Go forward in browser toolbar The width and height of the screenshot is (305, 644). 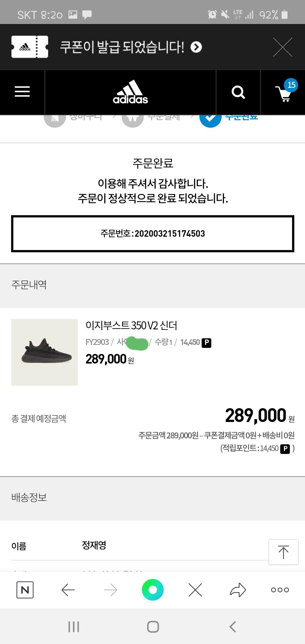point(110,590)
